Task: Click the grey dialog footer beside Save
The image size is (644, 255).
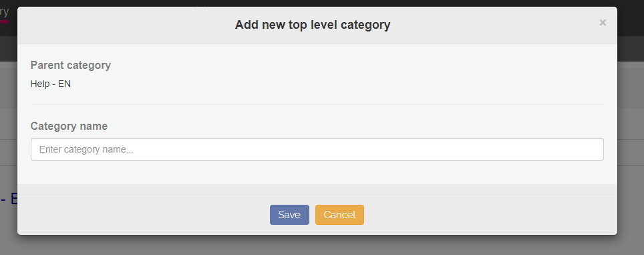Action: click(x=144, y=215)
